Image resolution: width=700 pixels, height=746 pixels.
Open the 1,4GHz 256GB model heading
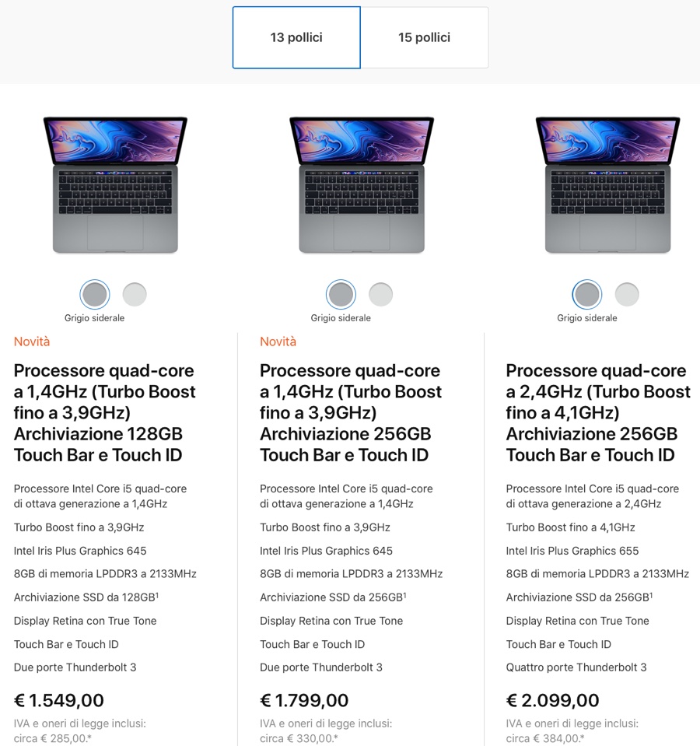click(x=351, y=413)
